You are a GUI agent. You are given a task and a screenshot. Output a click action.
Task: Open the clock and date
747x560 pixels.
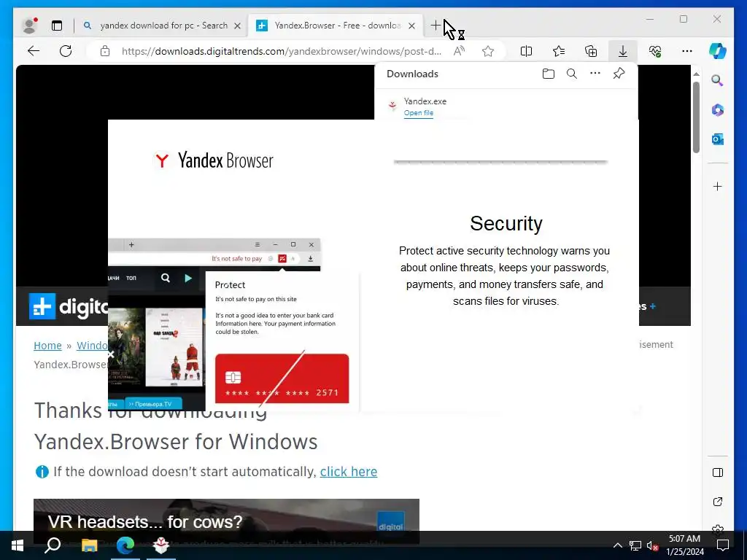click(684, 545)
